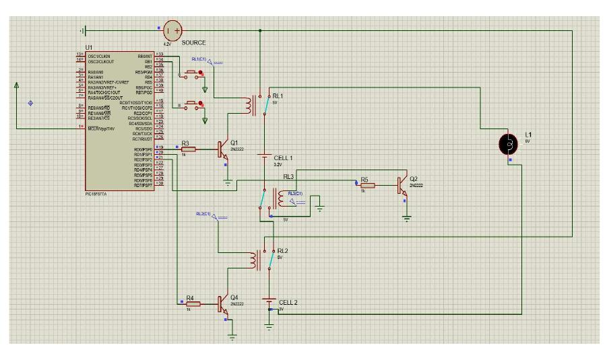Click the wire junction dot on the SOURCE rail

[260, 30]
